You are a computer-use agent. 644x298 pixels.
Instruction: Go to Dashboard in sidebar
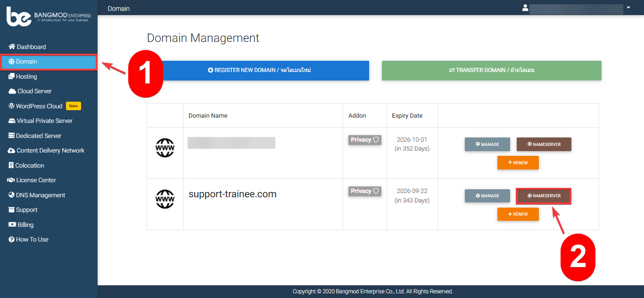pyautogui.click(x=31, y=47)
